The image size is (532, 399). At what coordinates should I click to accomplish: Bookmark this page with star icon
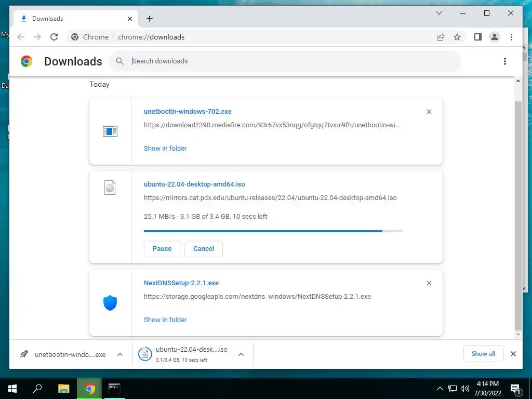(x=457, y=37)
